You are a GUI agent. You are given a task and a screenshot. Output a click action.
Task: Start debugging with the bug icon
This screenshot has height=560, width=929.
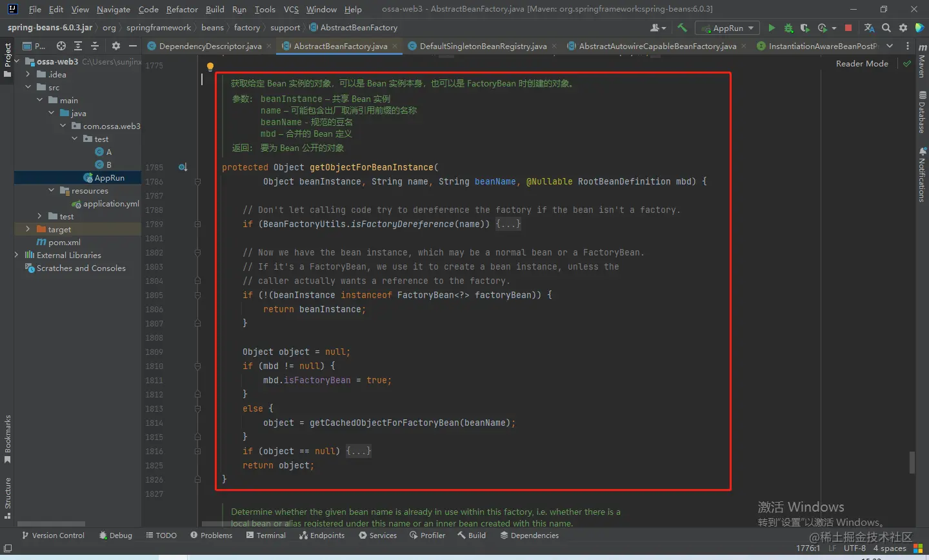(x=788, y=28)
